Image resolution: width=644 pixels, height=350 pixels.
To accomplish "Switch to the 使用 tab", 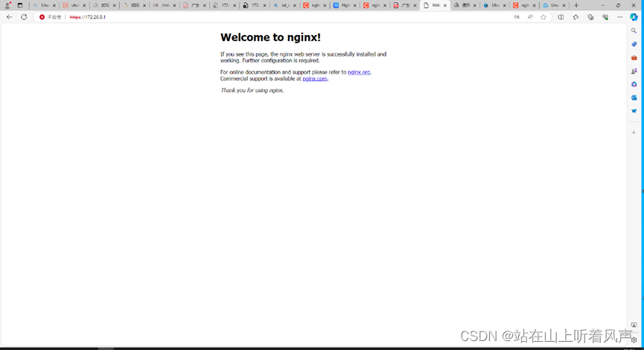I will (x=465, y=5).
